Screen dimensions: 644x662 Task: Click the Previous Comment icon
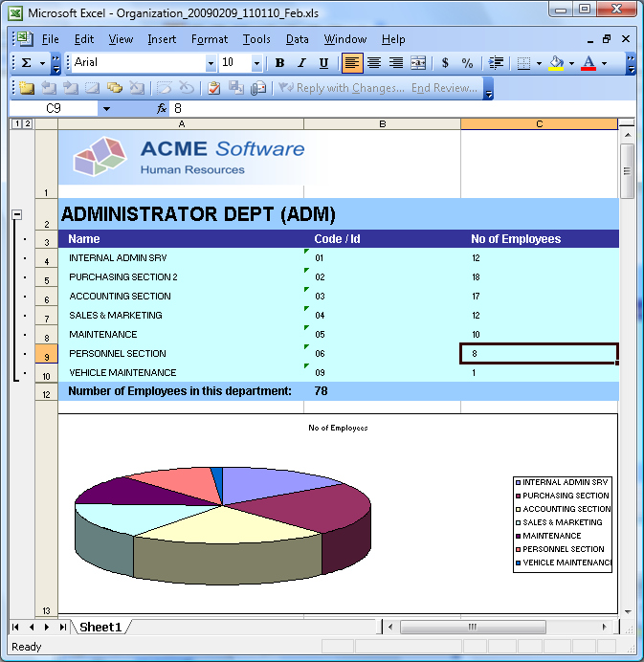pyautogui.click(x=49, y=88)
